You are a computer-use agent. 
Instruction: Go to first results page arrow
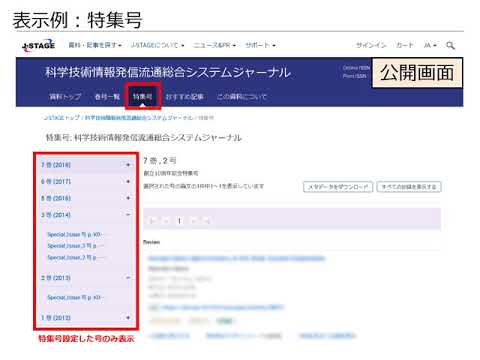[153, 220]
